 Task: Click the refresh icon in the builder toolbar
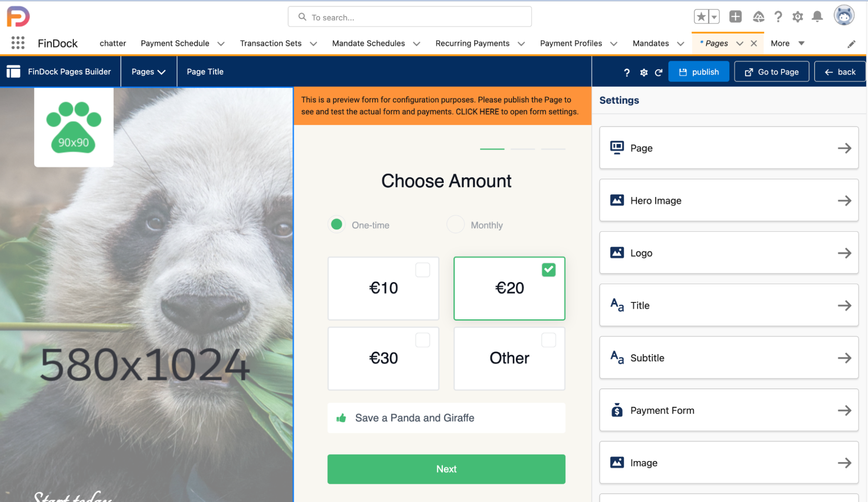(x=657, y=72)
